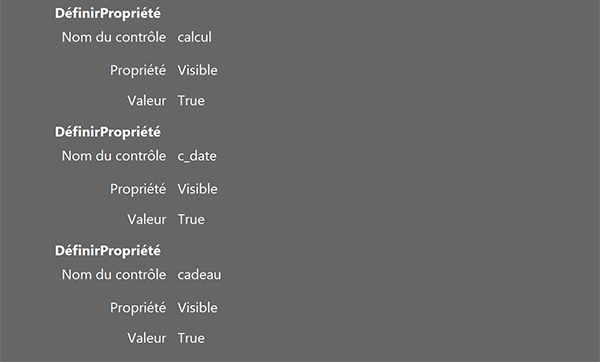600x362 pixels.
Task: Click the Propriété label in the c_date action
Action: [138, 189]
